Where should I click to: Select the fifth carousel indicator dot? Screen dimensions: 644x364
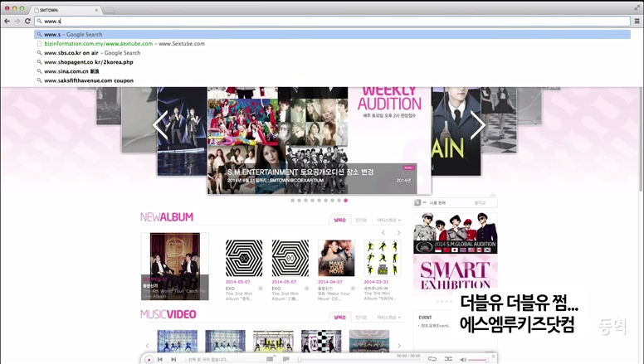[320, 201]
